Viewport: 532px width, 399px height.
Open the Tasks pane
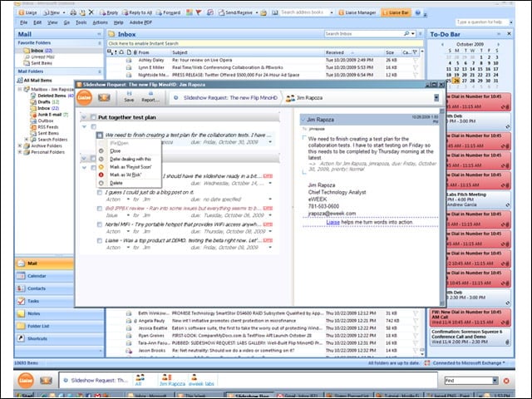pyautogui.click(x=44, y=301)
